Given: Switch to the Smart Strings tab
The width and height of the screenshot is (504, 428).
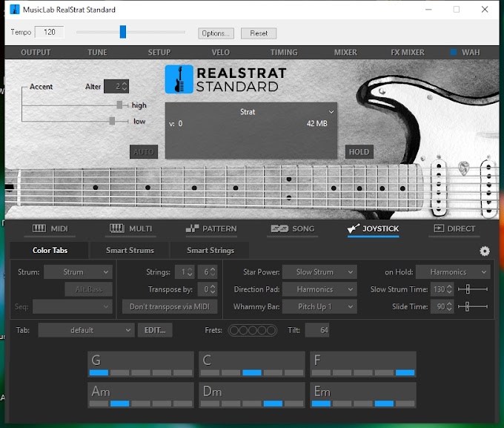Looking at the screenshot, I should coord(210,251).
